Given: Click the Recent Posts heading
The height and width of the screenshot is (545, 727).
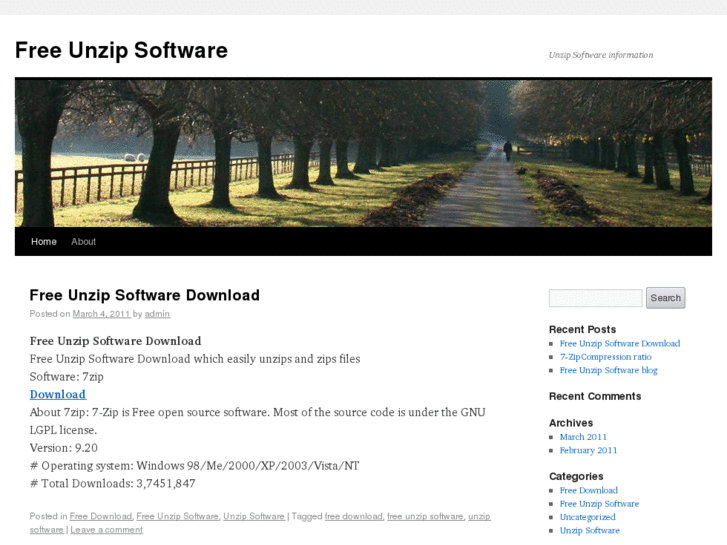Looking at the screenshot, I should point(582,329).
